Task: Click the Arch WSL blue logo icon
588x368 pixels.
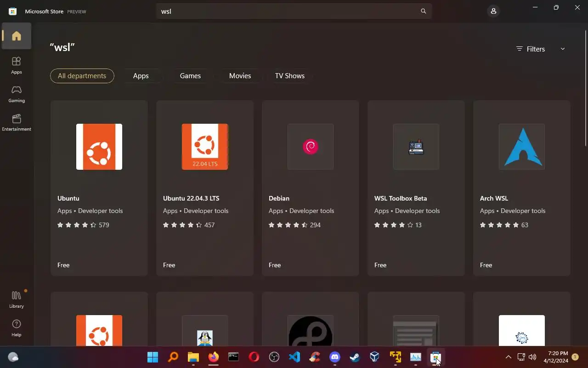Action: pos(522,147)
